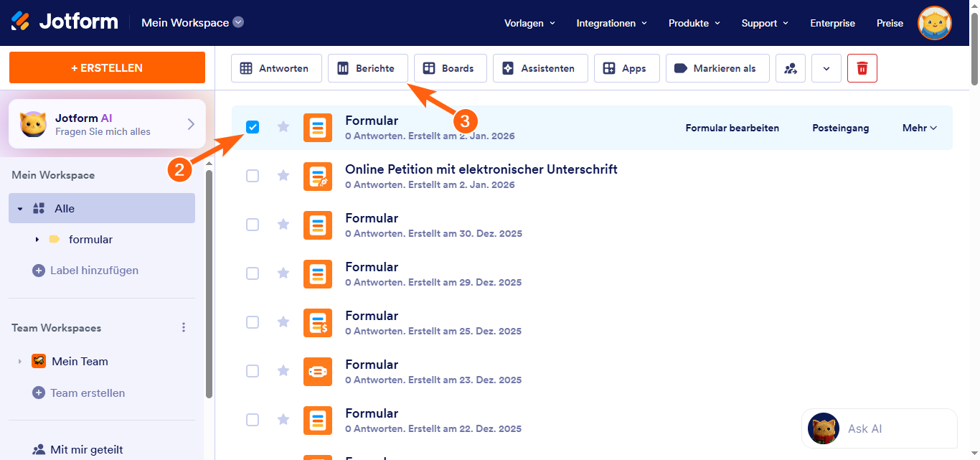
Task: Open the Apps toolbar item
Action: (x=626, y=68)
